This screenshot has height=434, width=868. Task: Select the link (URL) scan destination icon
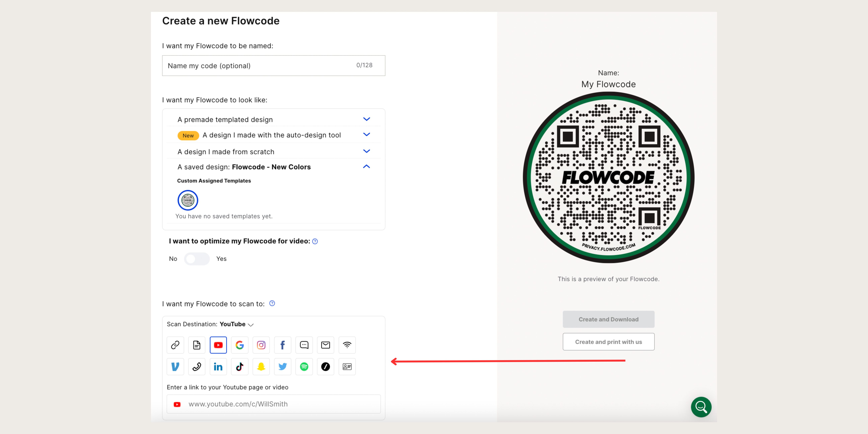click(x=175, y=345)
